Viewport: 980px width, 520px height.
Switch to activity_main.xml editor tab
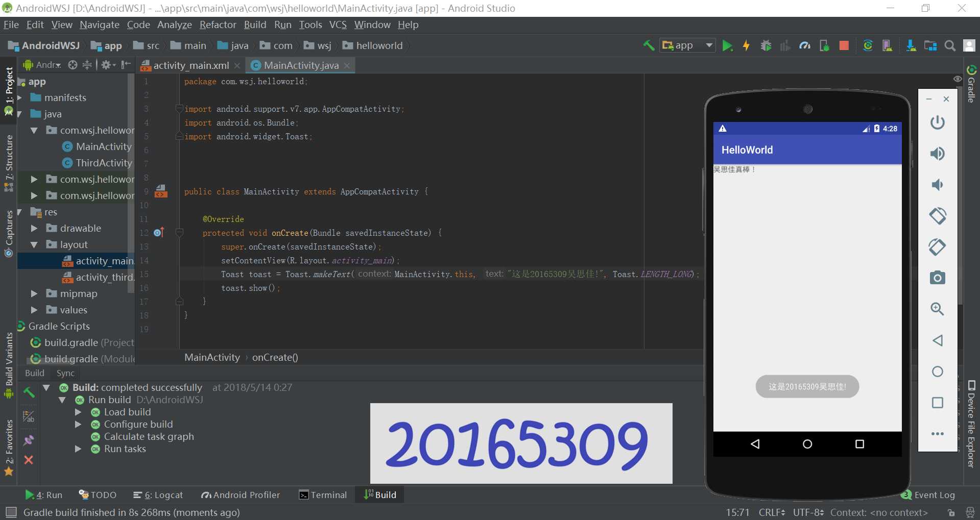tap(190, 65)
